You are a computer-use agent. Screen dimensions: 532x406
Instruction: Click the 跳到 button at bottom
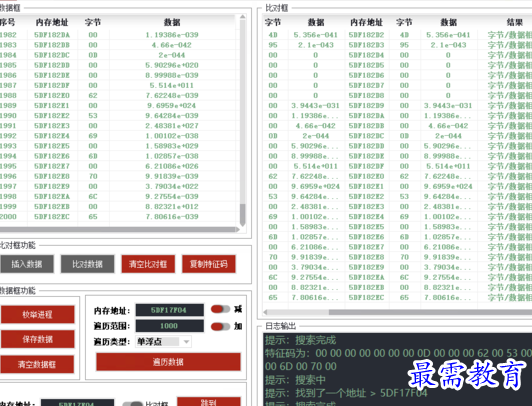[x=209, y=402]
